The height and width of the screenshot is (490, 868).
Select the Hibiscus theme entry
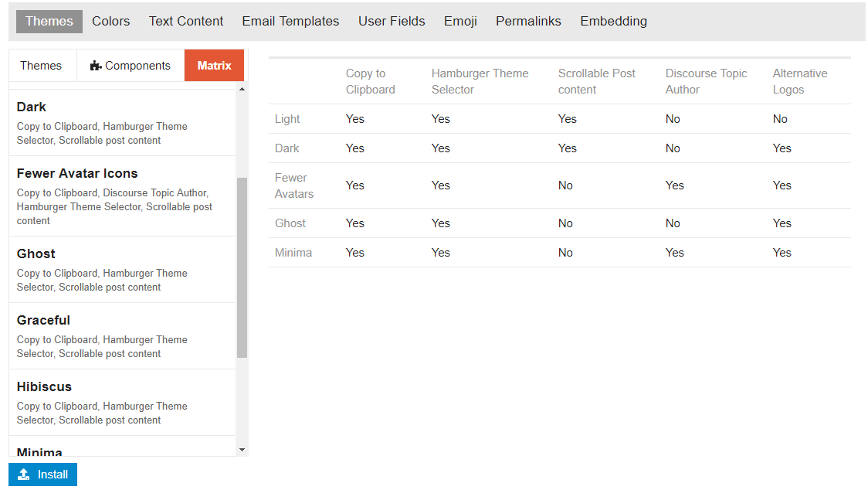click(122, 403)
